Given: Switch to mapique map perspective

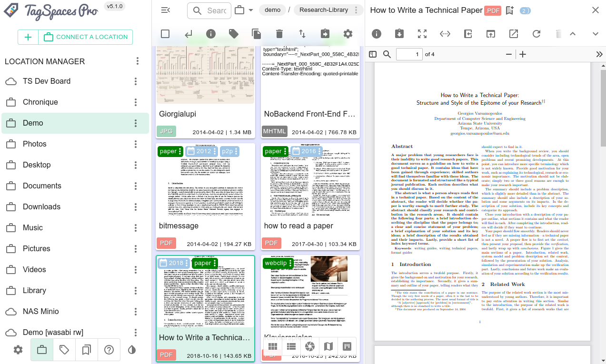Looking at the screenshot, I should coord(328,346).
